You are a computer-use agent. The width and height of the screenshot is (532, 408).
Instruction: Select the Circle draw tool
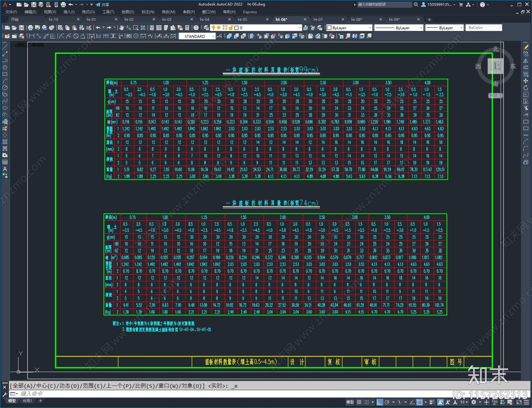[x=5, y=88]
